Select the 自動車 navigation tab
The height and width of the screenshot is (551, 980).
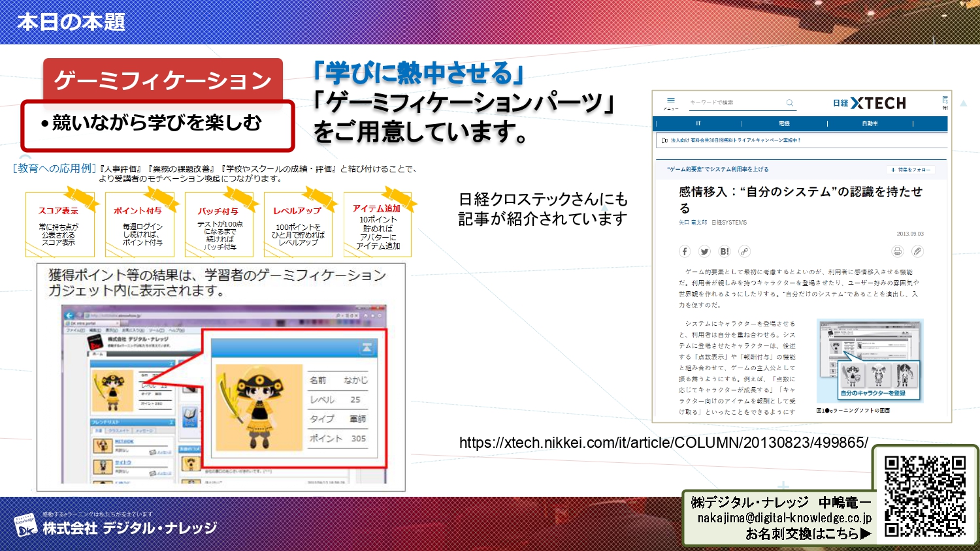tap(870, 123)
